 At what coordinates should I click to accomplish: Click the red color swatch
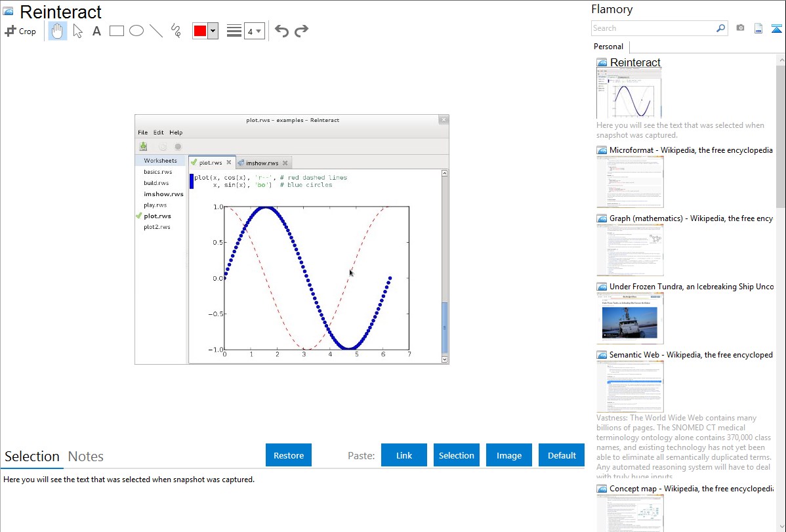200,31
